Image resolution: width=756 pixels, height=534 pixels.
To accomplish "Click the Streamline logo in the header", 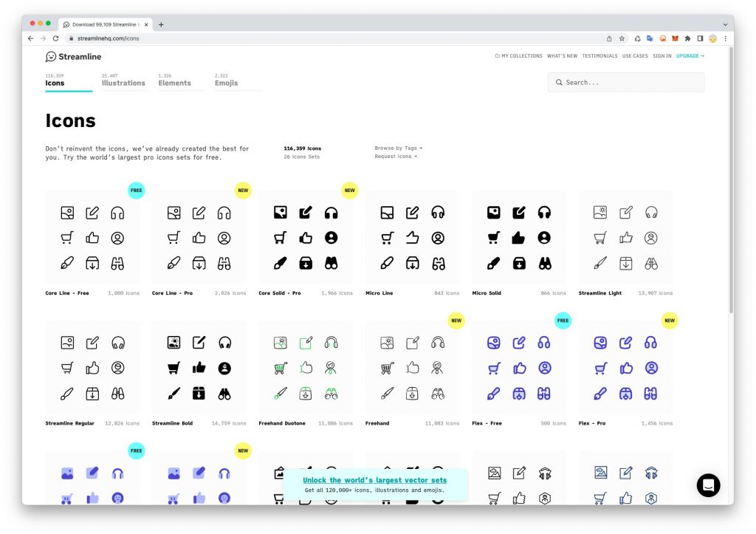I will [x=73, y=57].
